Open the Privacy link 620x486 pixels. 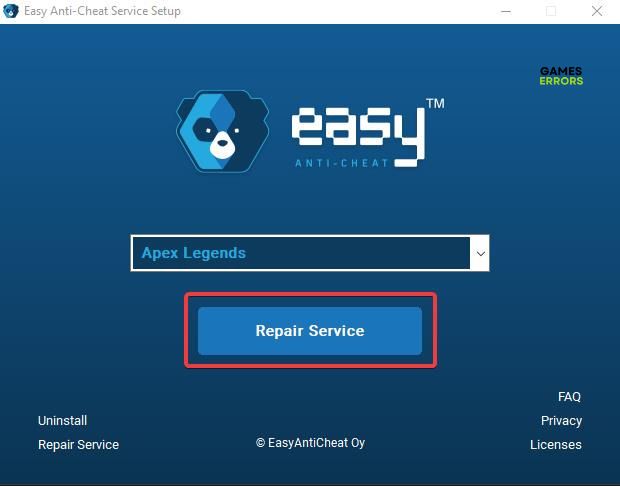[561, 421]
